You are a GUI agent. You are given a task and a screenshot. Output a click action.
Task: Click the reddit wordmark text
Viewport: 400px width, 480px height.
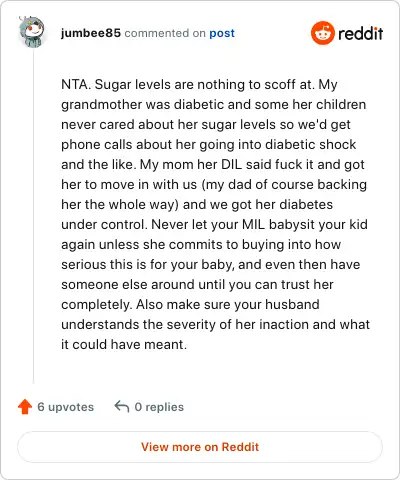(x=361, y=33)
